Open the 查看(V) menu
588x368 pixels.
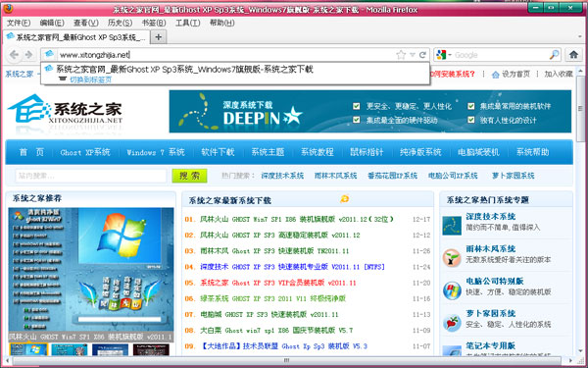tap(85, 23)
